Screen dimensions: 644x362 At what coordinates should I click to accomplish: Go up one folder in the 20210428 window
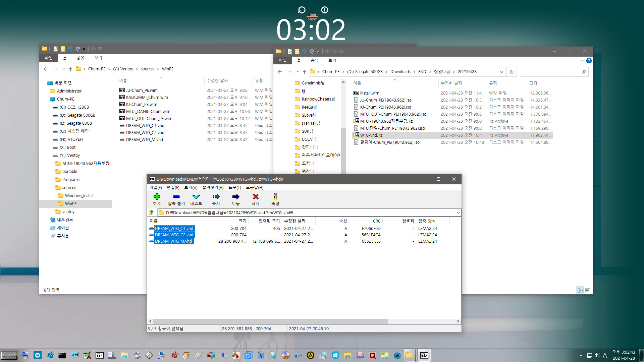(304, 72)
